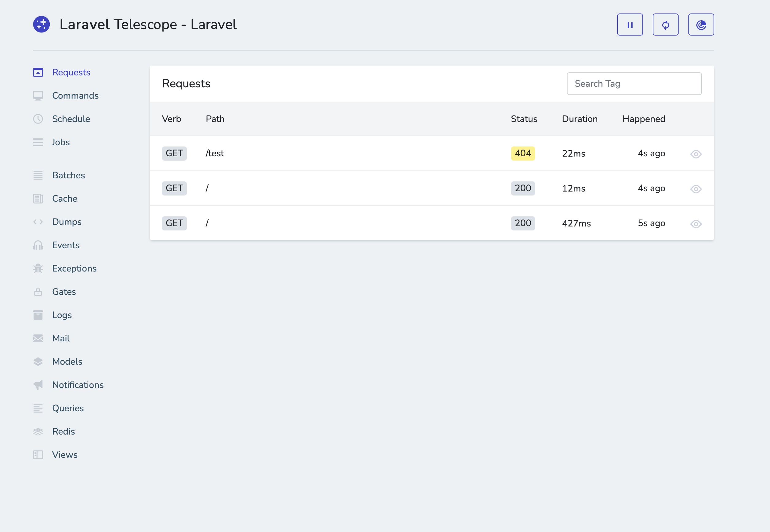Click the Dumps code brackets icon
Viewport: 770px width, 532px height.
tap(38, 222)
